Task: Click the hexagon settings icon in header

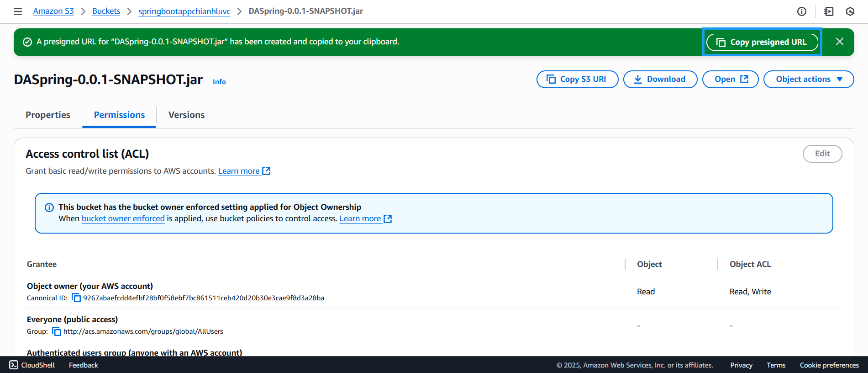Action: (850, 11)
